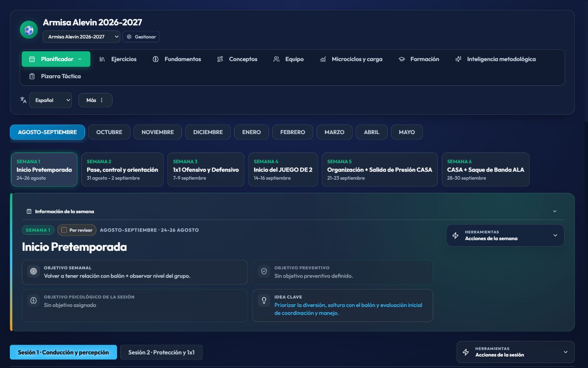
Task: Click the page vertical scrollbar
Action: 586,62
